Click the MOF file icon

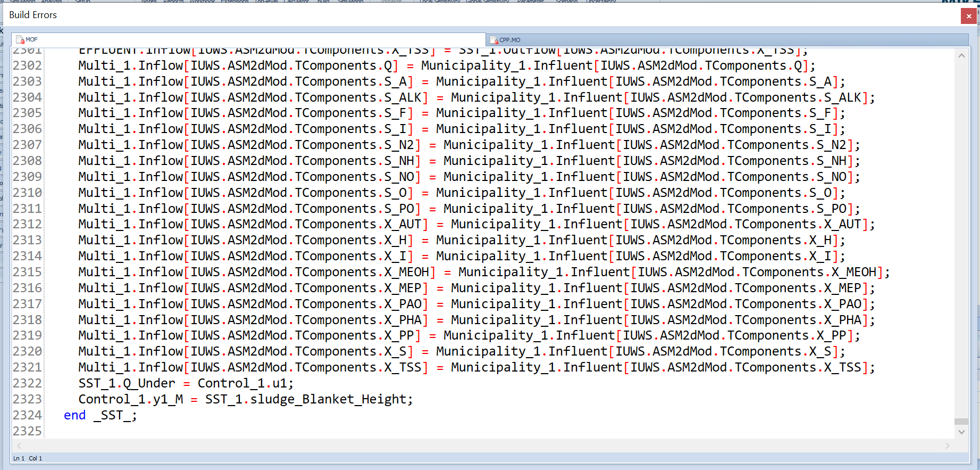tap(20, 40)
